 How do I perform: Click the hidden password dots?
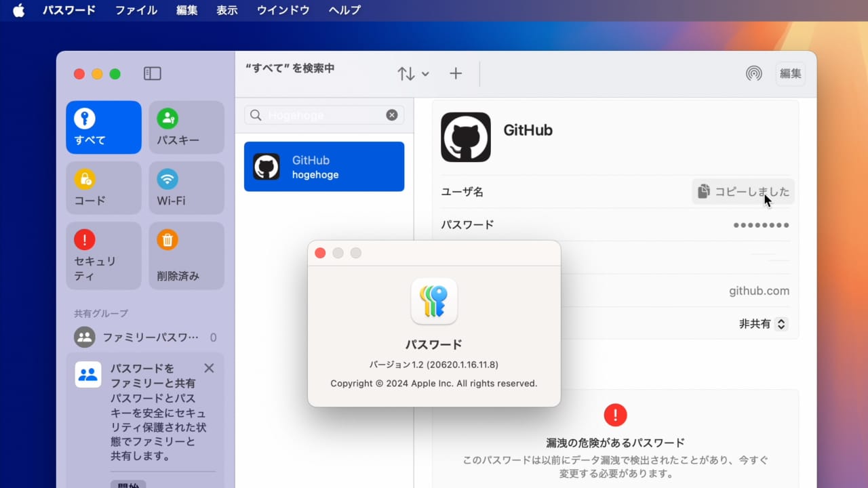(x=761, y=225)
